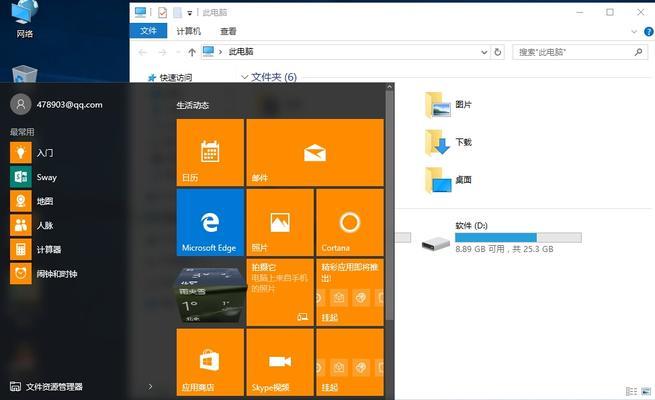This screenshot has height=400, width=655.
Task: Open the 下载 folder
Action: [449, 142]
